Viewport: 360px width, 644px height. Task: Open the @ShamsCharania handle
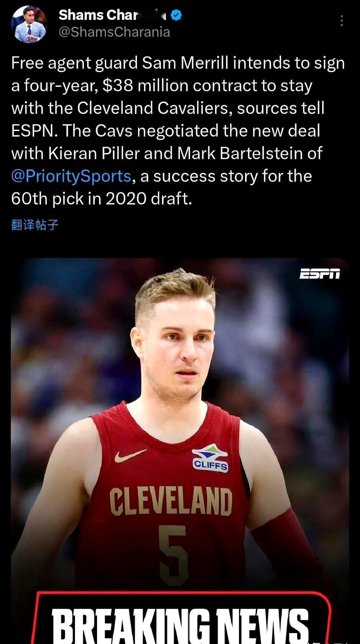click(114, 32)
